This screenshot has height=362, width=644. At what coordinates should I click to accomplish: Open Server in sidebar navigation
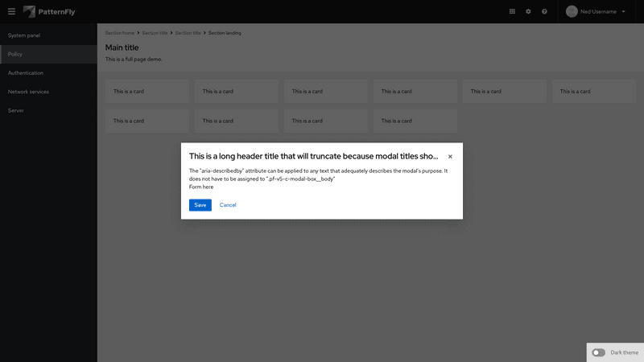(x=16, y=110)
